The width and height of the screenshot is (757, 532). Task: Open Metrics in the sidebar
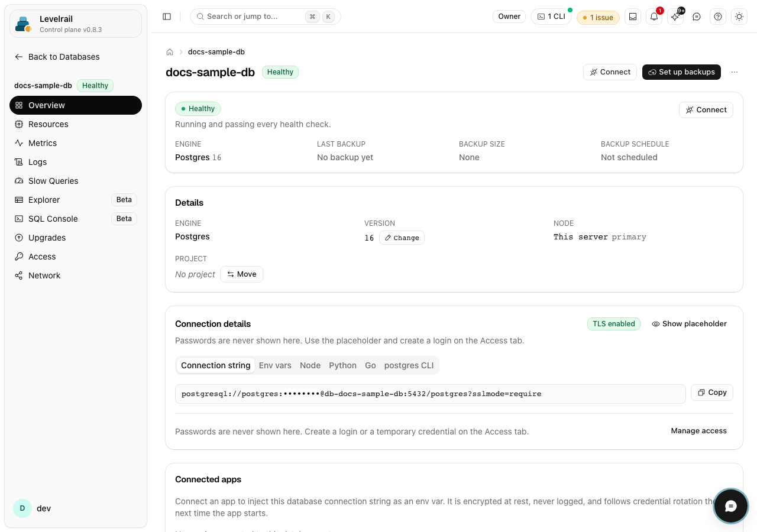(76, 143)
